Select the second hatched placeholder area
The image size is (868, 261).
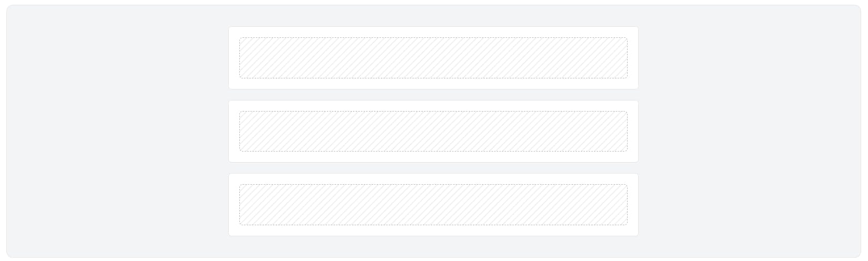(x=433, y=131)
